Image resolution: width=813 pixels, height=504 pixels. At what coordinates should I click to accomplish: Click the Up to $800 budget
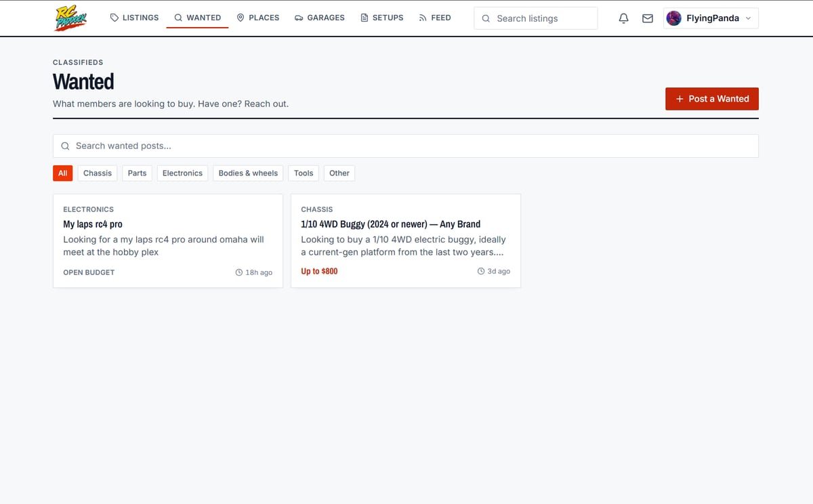pyautogui.click(x=319, y=271)
